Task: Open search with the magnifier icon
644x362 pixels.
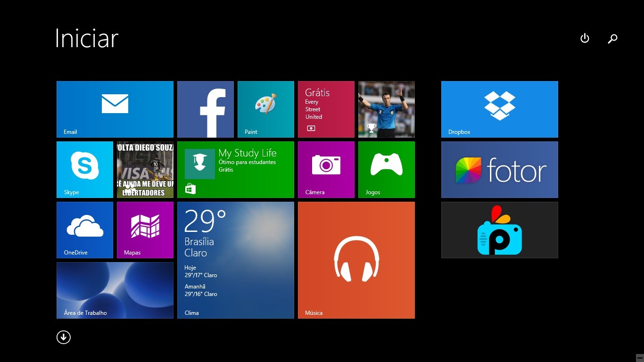Action: tap(612, 39)
